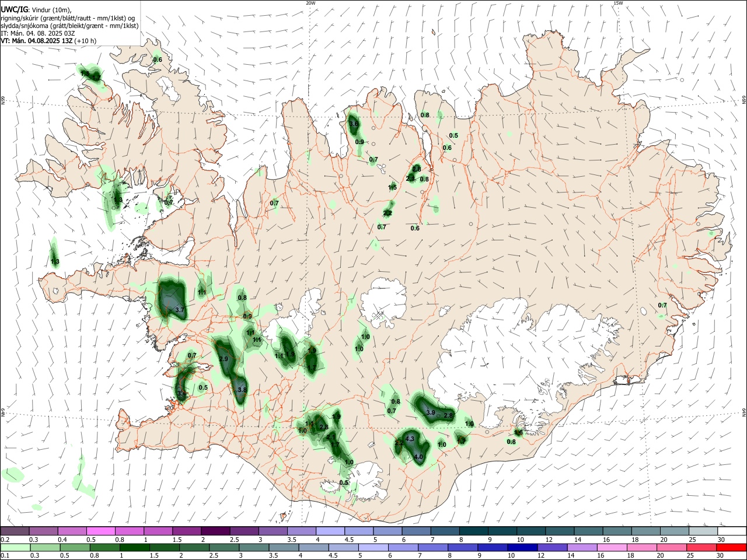Click the dark plum 0.2 swatch in the snow scale
Screen dimensions: 747x560
tap(15, 531)
